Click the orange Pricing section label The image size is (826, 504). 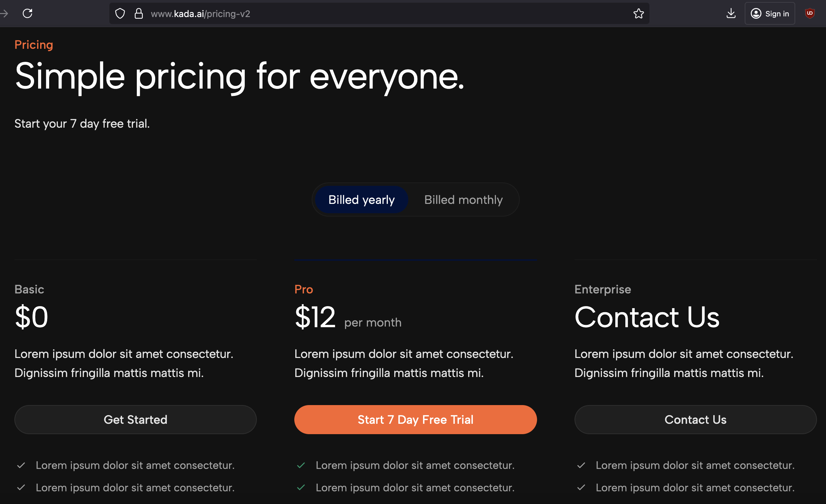pyautogui.click(x=33, y=44)
